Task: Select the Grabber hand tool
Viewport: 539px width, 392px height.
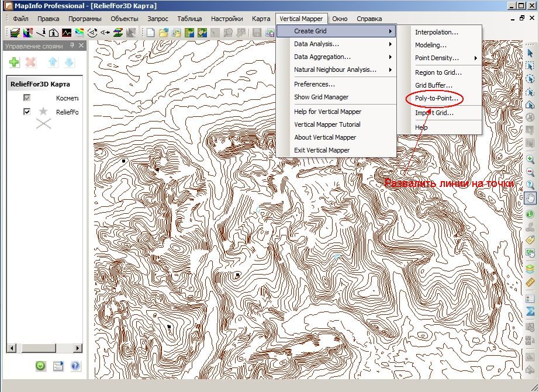Action: click(530, 198)
